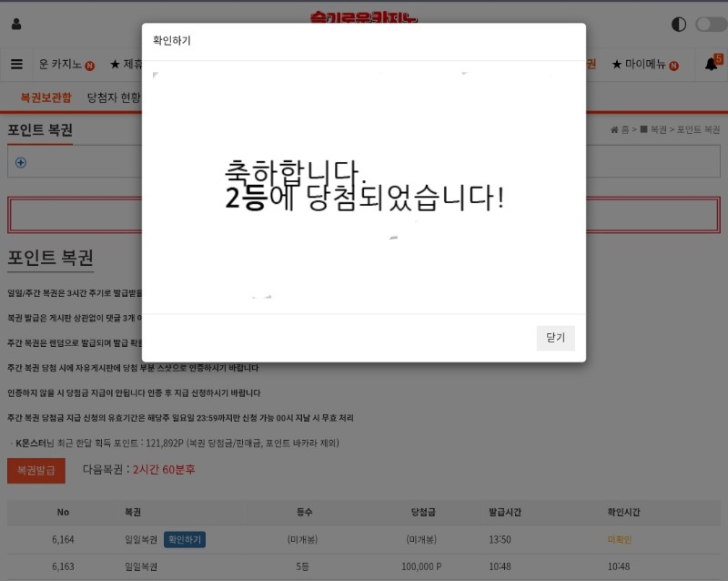The height and width of the screenshot is (581, 728).
Task: Click the ★ 제휴 menu item
Action: tap(126, 65)
